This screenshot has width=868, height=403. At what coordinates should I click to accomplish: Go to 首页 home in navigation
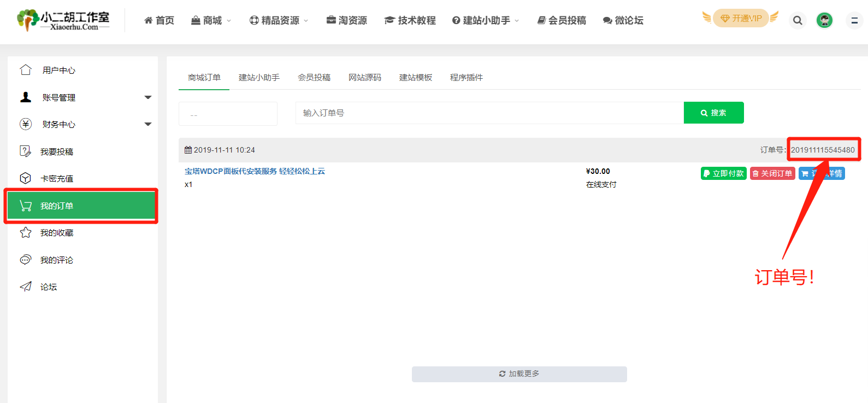159,20
